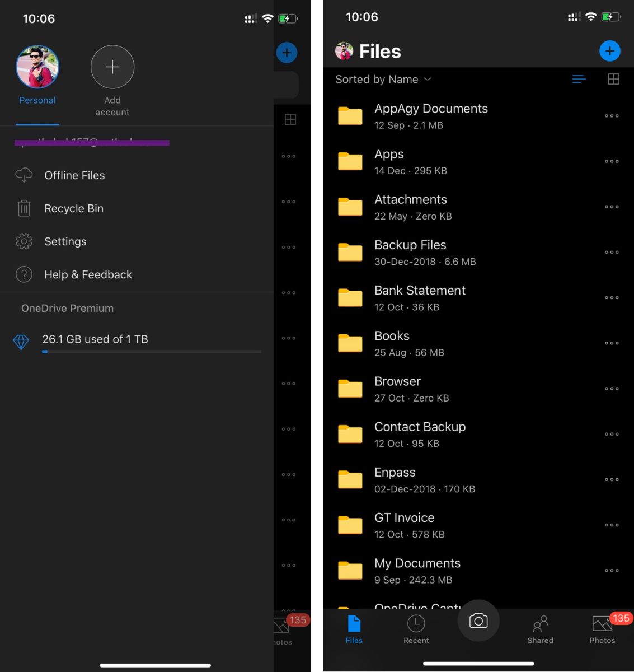Open the GT Invoice folder

click(478, 525)
